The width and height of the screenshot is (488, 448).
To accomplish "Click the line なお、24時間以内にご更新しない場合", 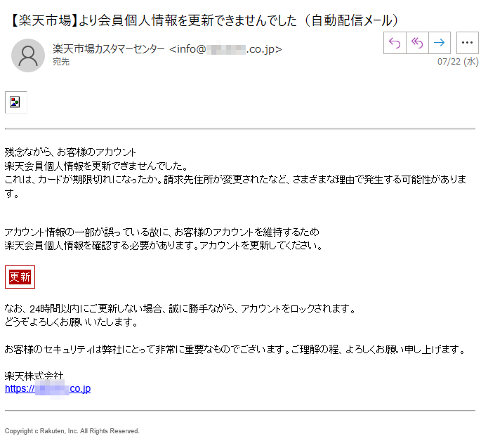I will tap(180, 308).
